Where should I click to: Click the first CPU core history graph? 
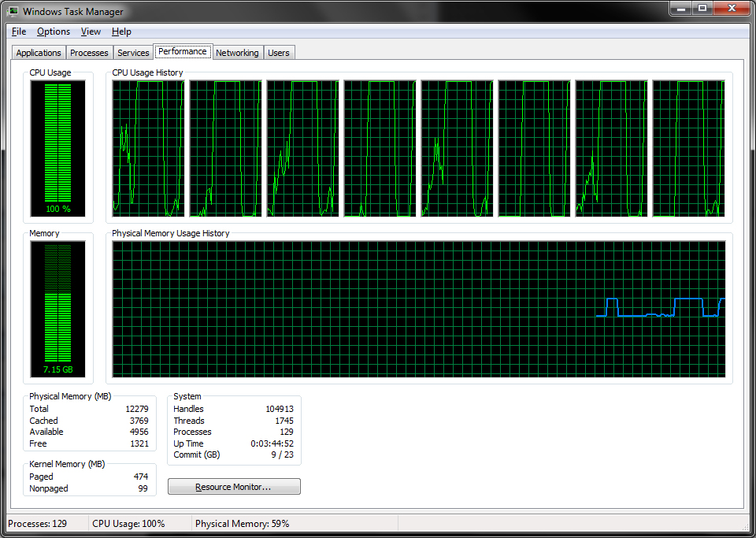[x=148, y=148]
